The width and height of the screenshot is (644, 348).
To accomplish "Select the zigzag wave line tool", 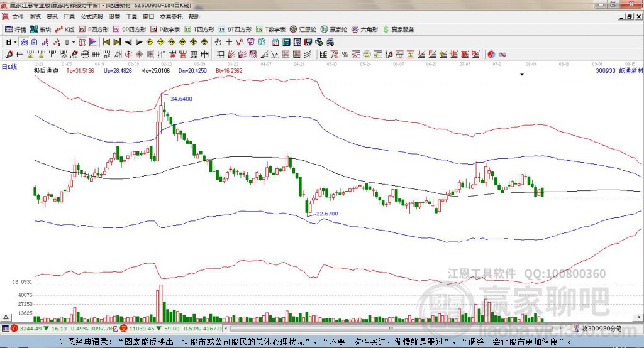I will click(x=274, y=54).
